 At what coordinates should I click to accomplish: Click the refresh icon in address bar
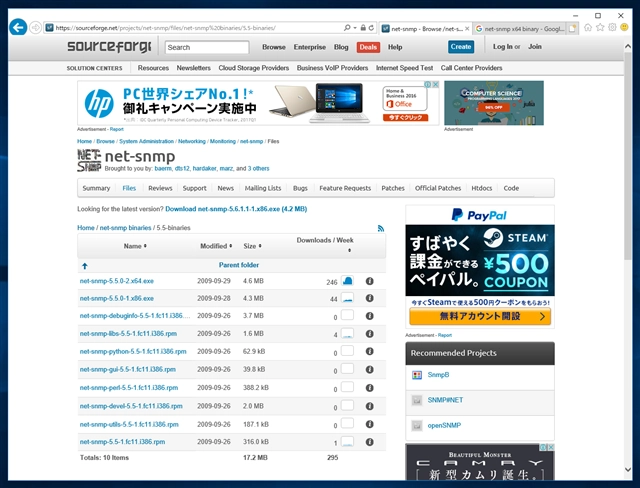pos(371,28)
